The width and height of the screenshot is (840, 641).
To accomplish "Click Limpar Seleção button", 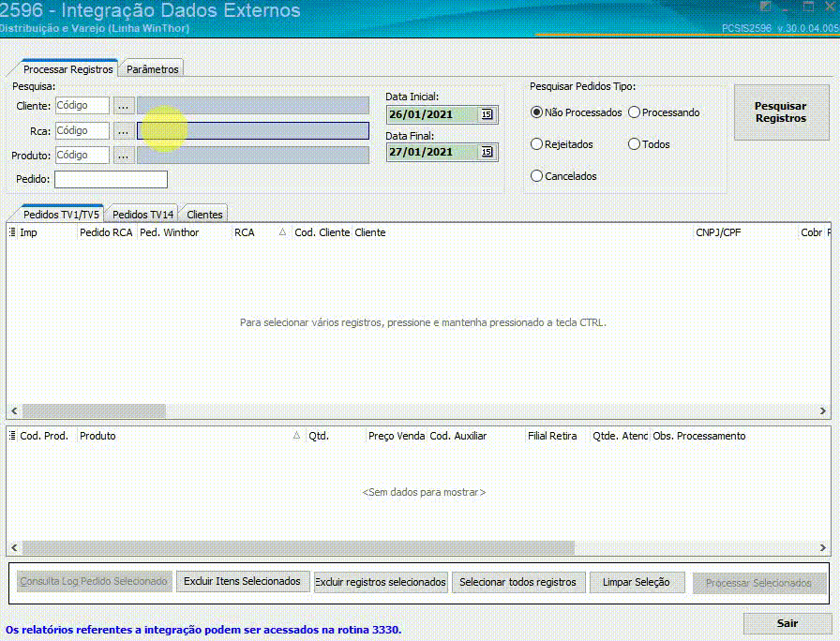I will tap(637, 582).
